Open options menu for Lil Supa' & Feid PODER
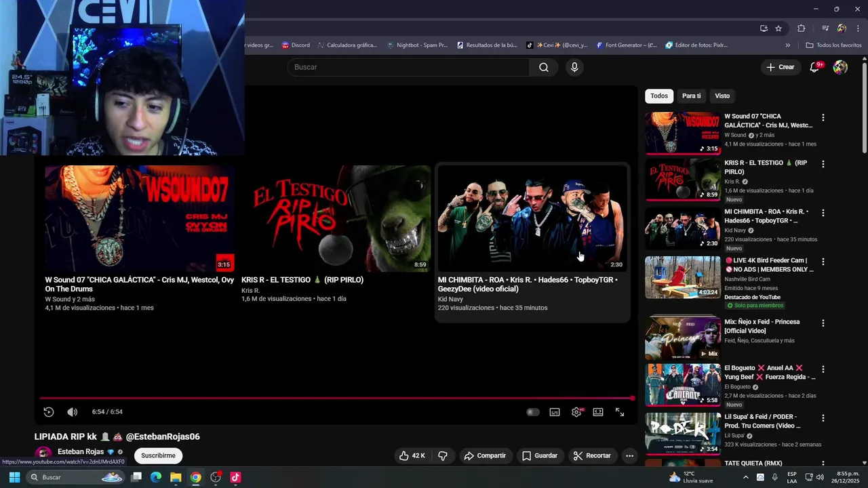The image size is (868, 488). (x=823, y=418)
